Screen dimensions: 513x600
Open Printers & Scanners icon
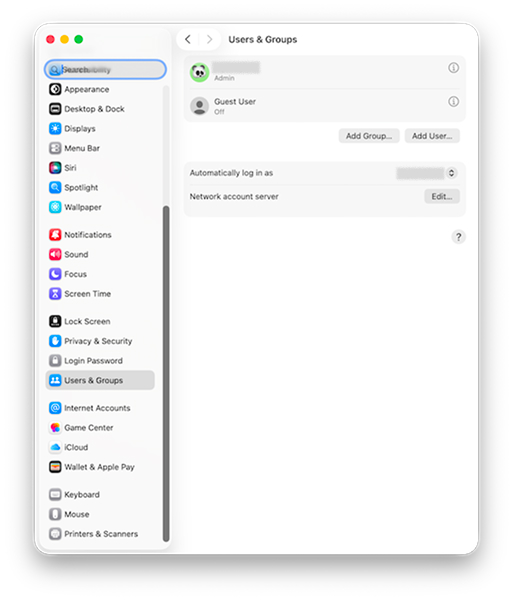coord(55,533)
